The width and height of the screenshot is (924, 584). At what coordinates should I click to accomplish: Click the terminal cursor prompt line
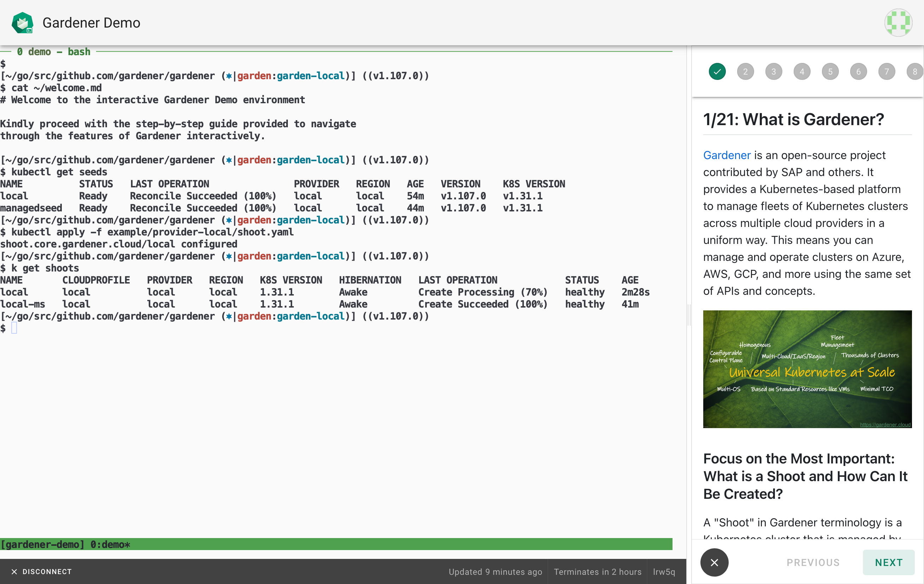click(8, 328)
